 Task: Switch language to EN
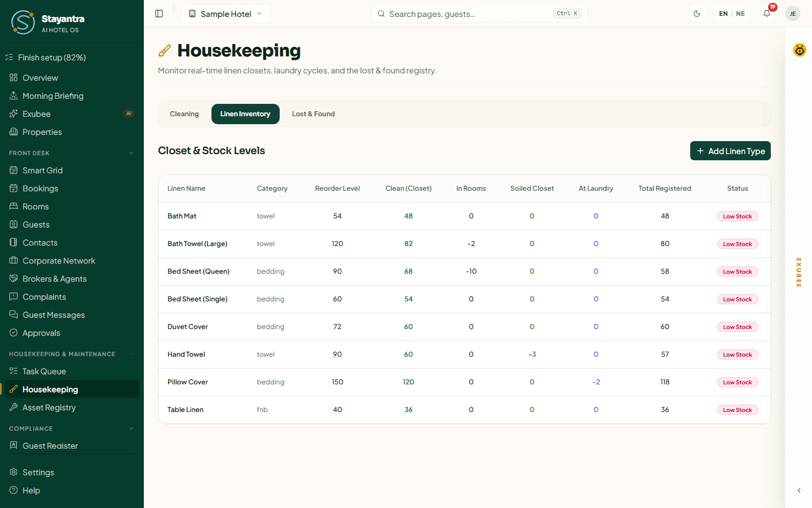[x=723, y=14]
